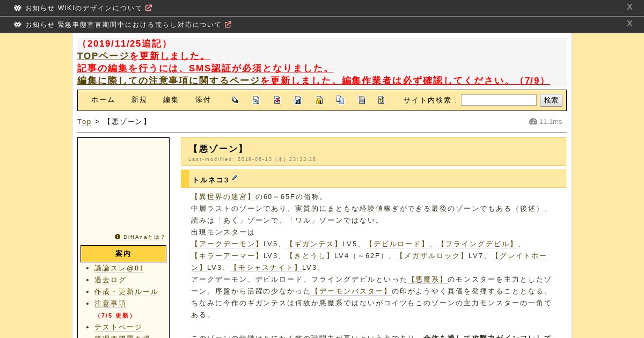The image size is (644, 338).
Task: Open 【ギガンテス】 monster link
Action: pyautogui.click(x=314, y=244)
